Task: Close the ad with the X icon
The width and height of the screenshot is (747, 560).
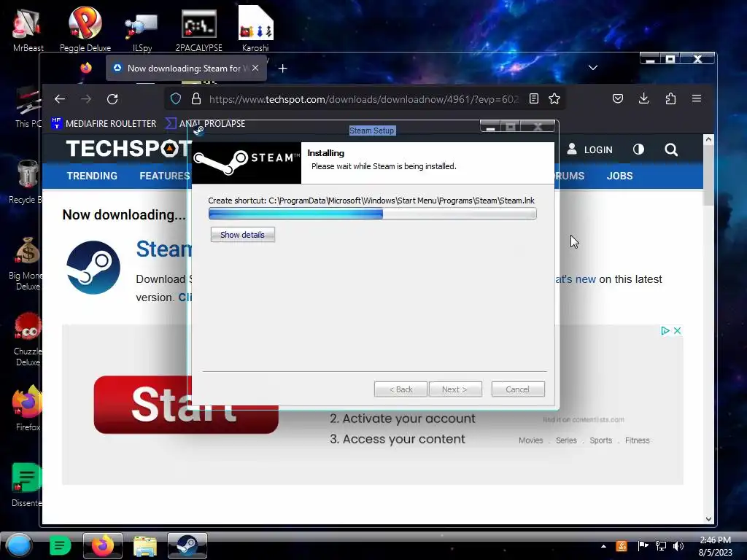Action: pyautogui.click(x=677, y=330)
